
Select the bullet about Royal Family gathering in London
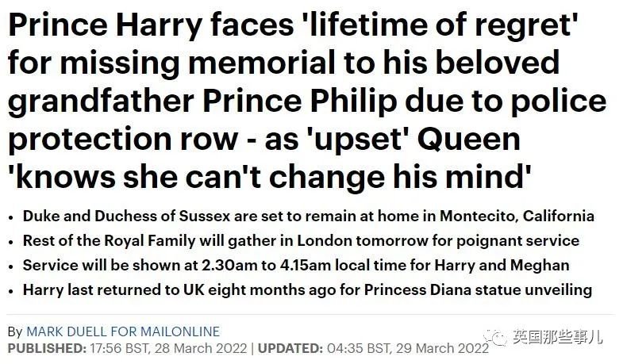click(x=301, y=241)
